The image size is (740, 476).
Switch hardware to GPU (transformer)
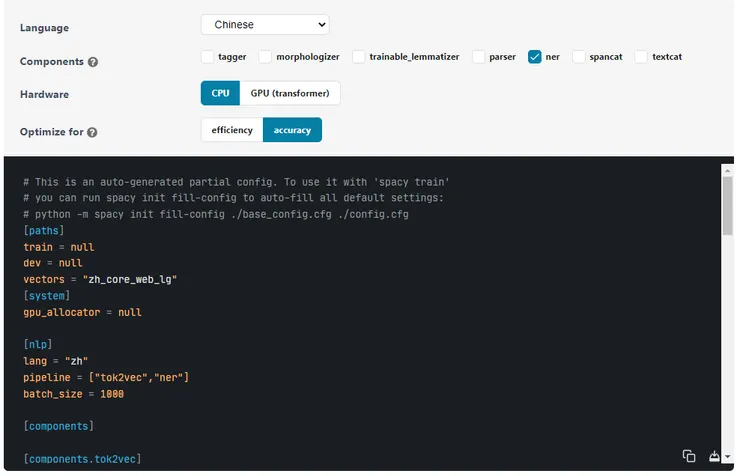[290, 93]
